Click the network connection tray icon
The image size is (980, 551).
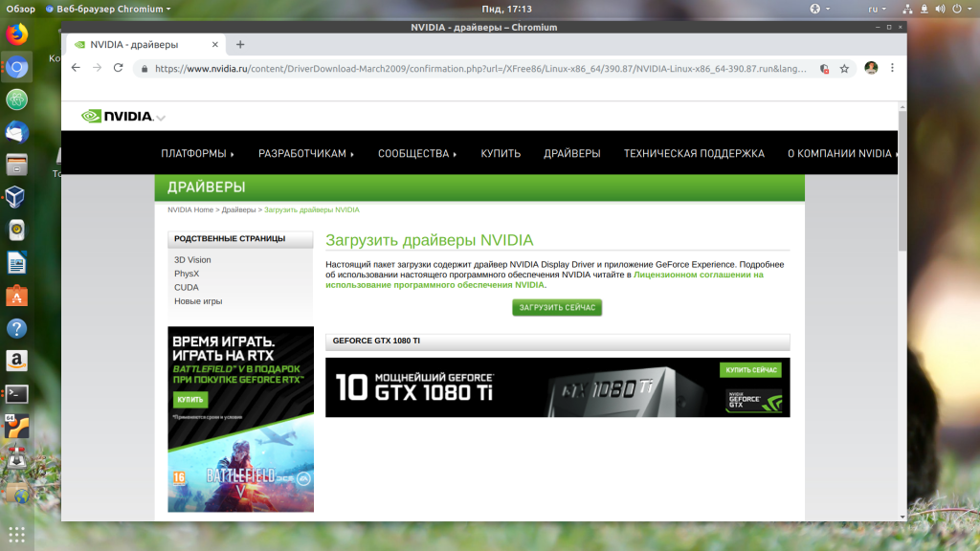tap(907, 9)
